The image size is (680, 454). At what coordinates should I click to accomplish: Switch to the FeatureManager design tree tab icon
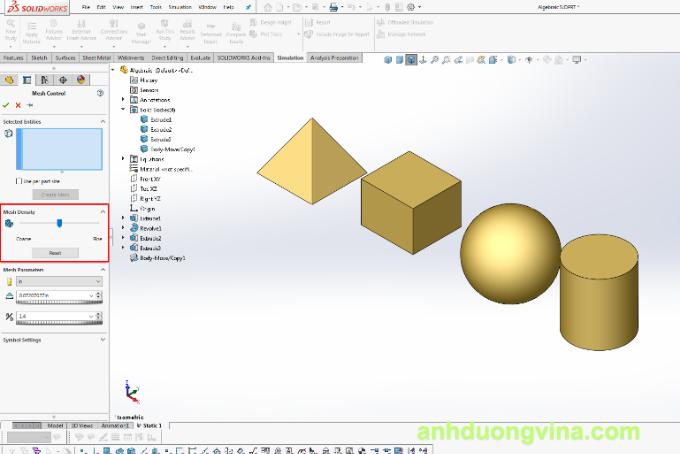click(x=10, y=79)
